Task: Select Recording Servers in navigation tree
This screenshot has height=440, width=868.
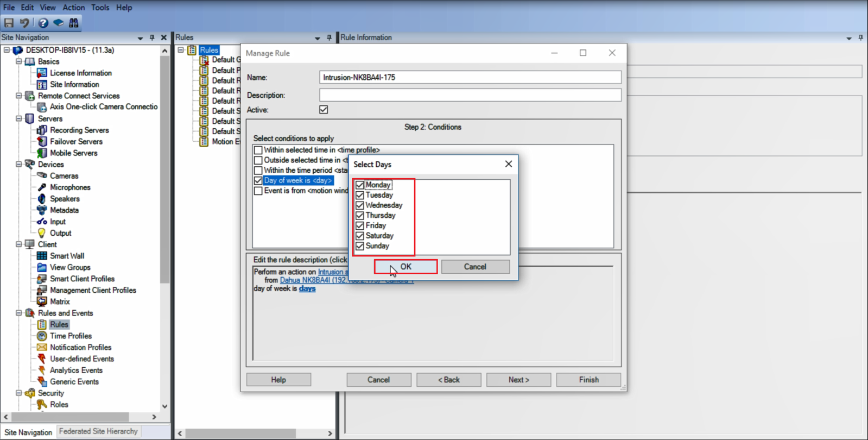Action: coord(79,130)
